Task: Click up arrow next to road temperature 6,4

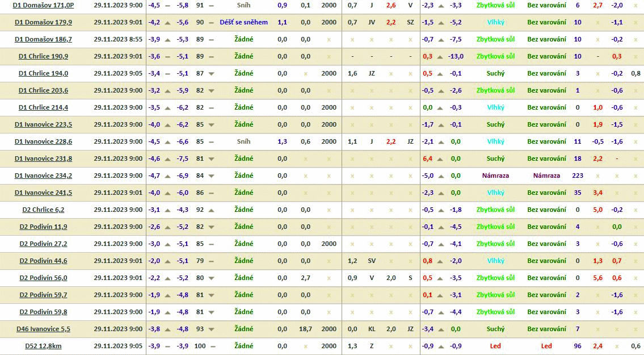Action: (440, 158)
